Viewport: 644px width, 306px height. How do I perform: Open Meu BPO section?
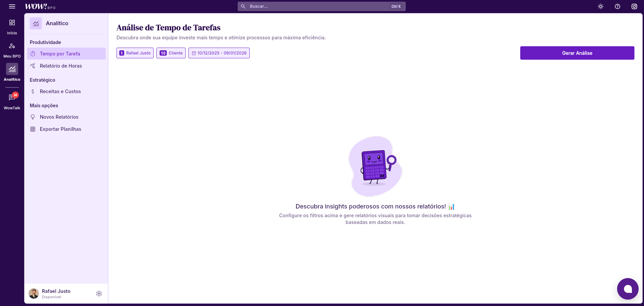12,50
